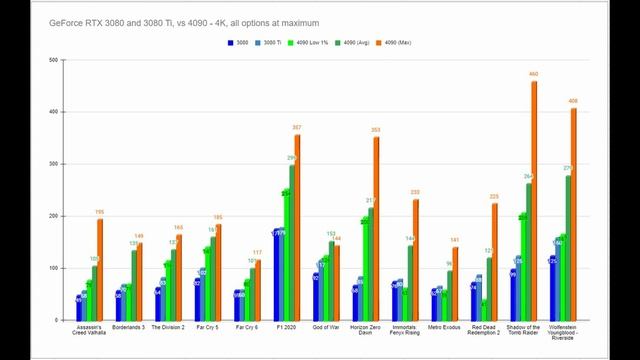Select the "3080" legend label

(242, 42)
